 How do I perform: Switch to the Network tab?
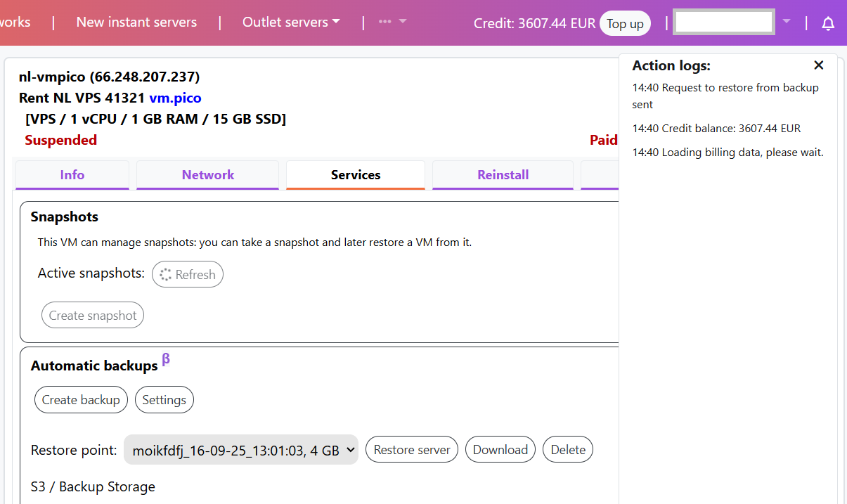[x=208, y=175]
